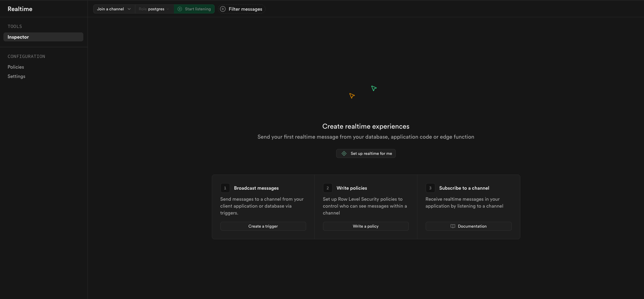Open Policies configuration page
Screen dimensions: 644x299
tap(16, 67)
